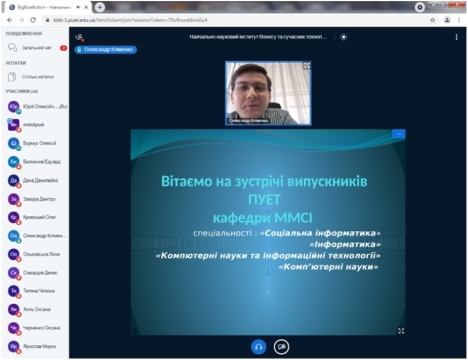Toggle the share webcam button

click(x=281, y=347)
